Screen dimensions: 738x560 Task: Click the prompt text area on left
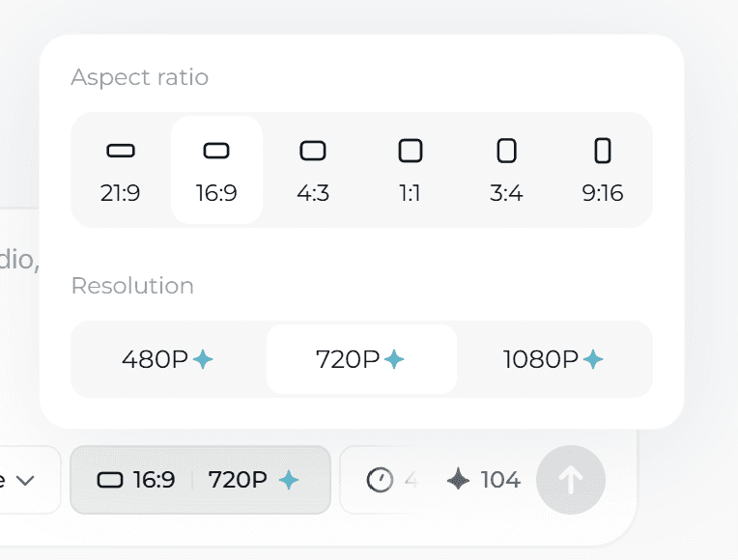pos(18,260)
